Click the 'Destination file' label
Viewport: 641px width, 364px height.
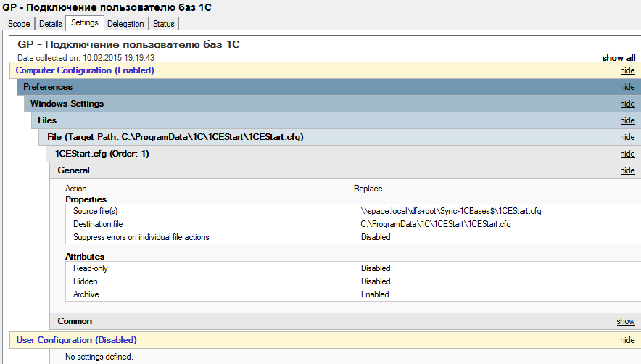98,224
